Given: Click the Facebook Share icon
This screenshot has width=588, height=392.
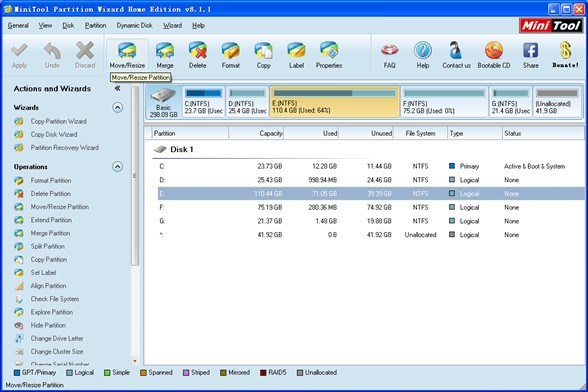Looking at the screenshot, I should tap(531, 50).
